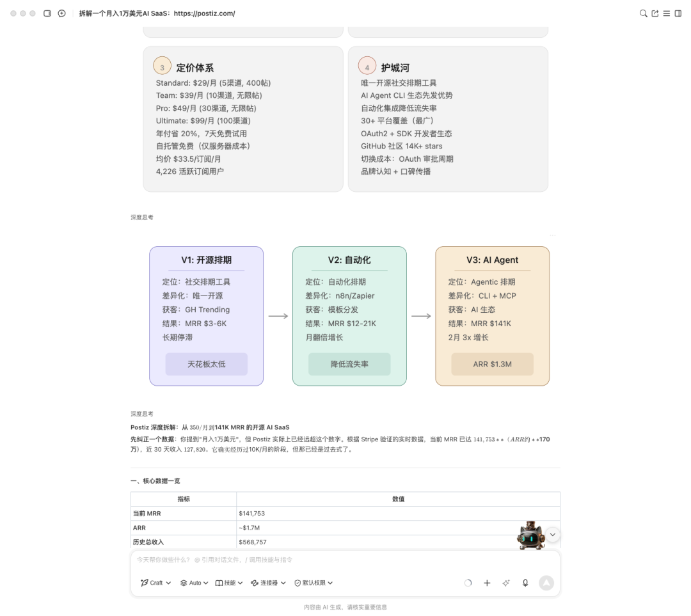Open the 默认权限 permissions dropdown
Image resolution: width=691 pixels, height=616 pixels.
314,583
